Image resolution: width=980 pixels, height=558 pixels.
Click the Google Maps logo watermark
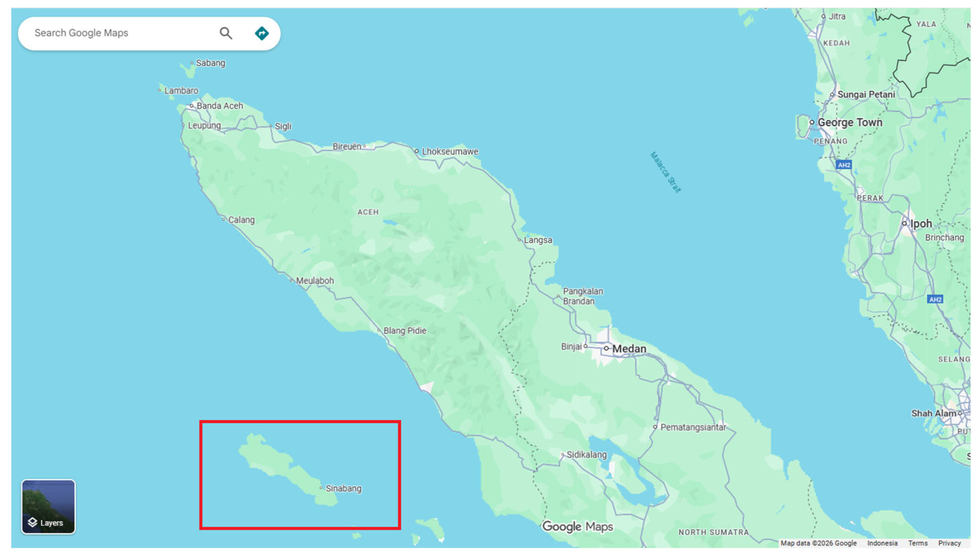(x=577, y=526)
